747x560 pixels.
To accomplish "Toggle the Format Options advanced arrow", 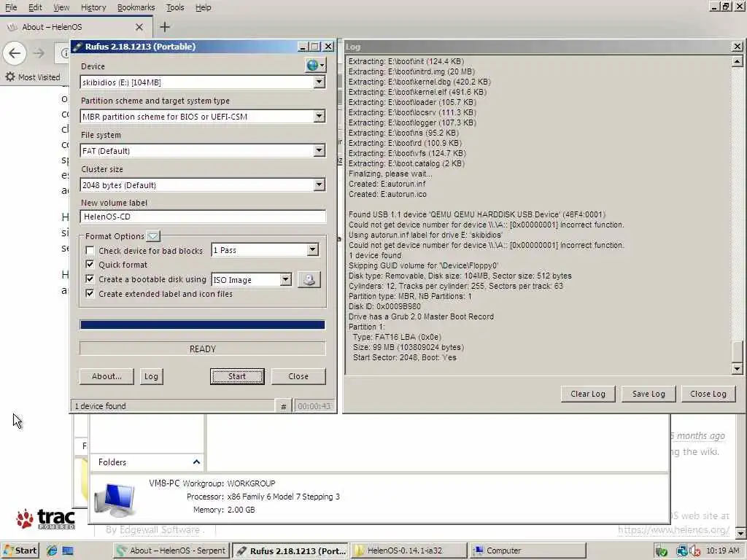I will [x=153, y=236].
